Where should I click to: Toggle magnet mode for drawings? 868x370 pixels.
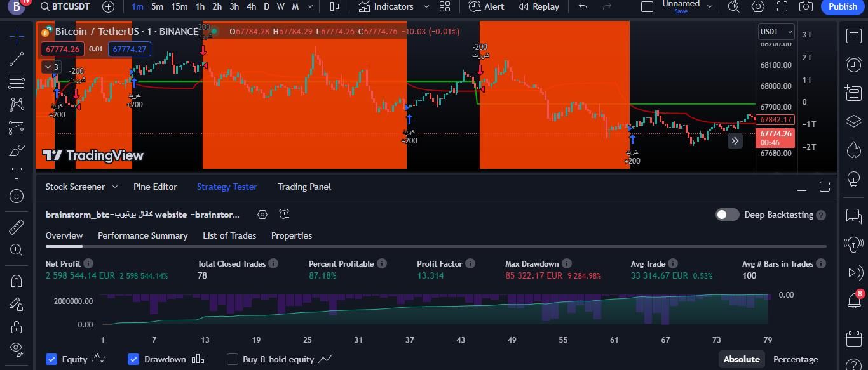[17, 281]
